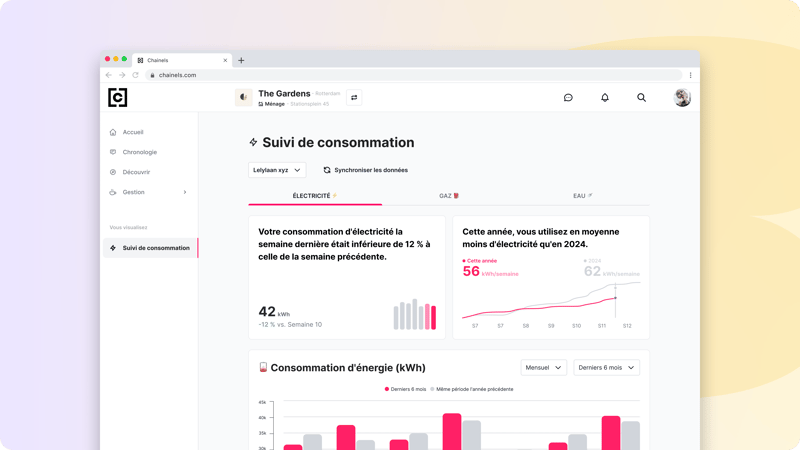This screenshot has height=450, width=800.
Task: Open the chat messages icon
Action: 568,97
